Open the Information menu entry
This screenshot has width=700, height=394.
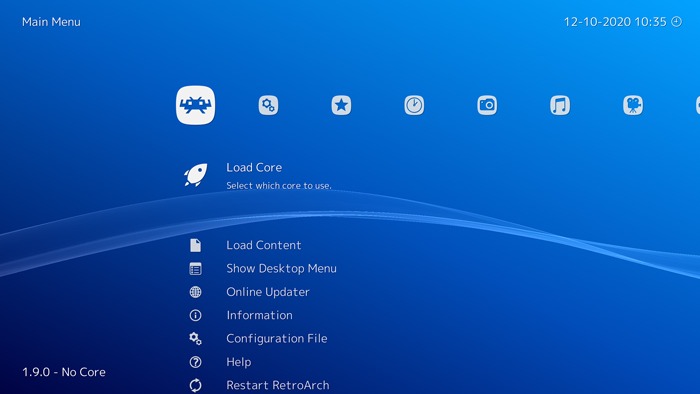[x=259, y=315]
